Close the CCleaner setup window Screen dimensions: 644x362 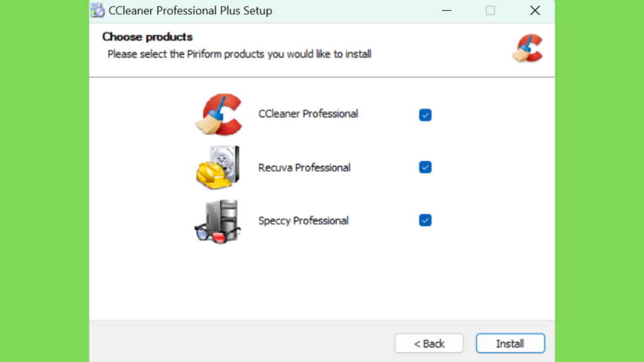pyautogui.click(x=535, y=11)
